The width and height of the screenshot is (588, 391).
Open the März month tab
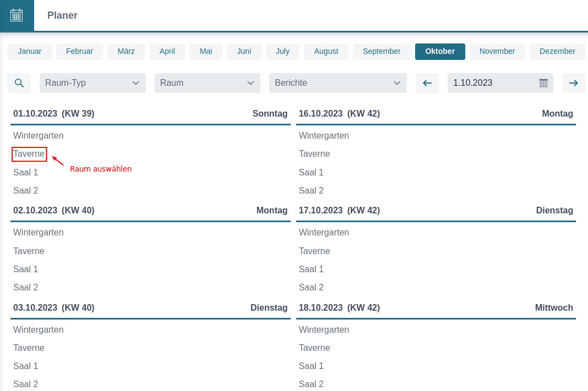pyautogui.click(x=126, y=51)
